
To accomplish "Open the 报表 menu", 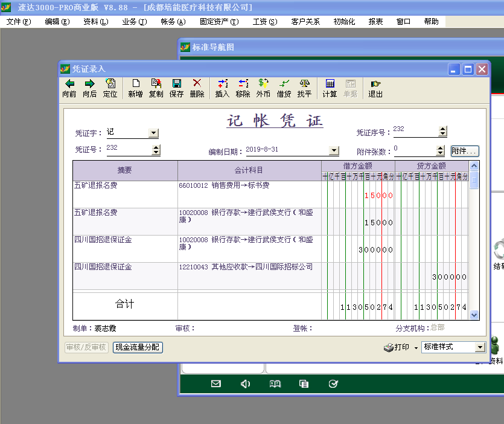I will point(375,22).
